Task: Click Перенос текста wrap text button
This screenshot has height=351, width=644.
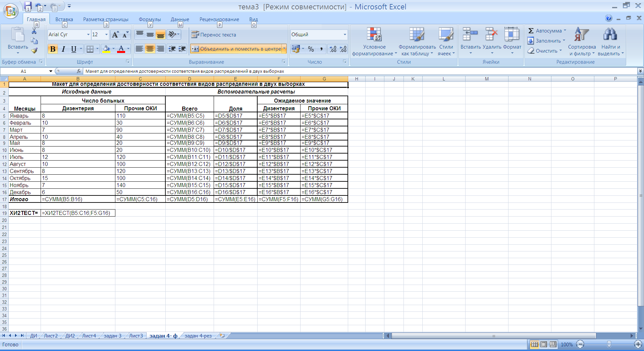Action: [x=214, y=35]
